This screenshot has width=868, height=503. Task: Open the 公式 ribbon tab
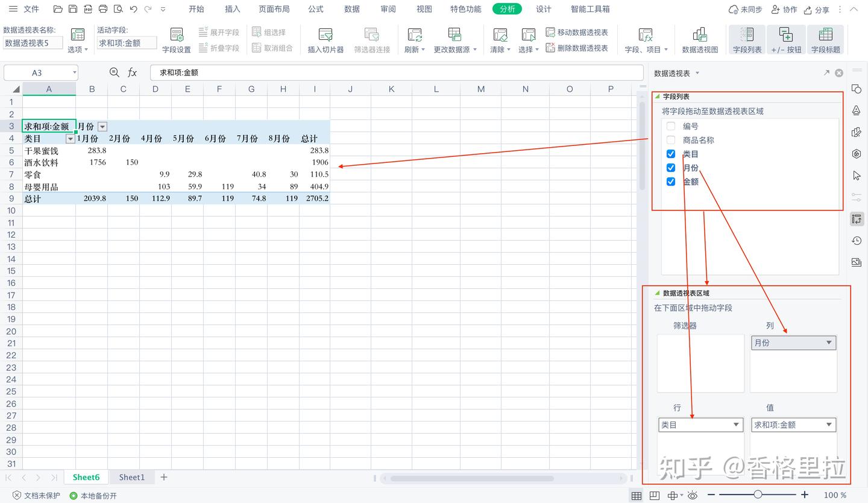[316, 9]
